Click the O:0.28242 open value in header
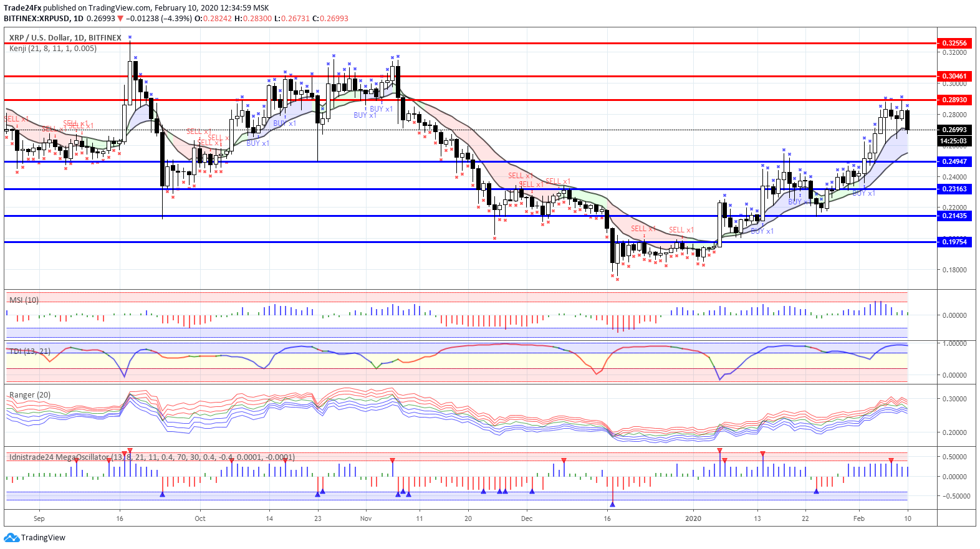 coord(213,19)
